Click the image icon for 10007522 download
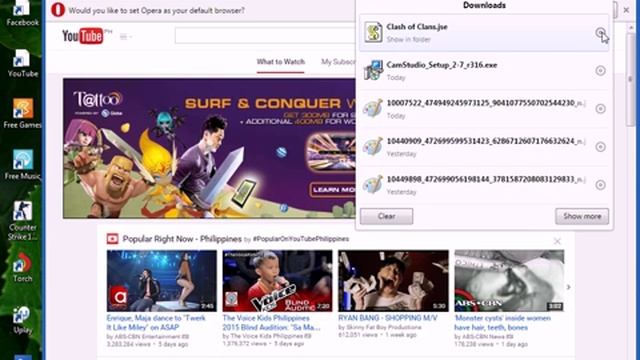Image resolution: width=640 pixels, height=360 pixels. 373,108
